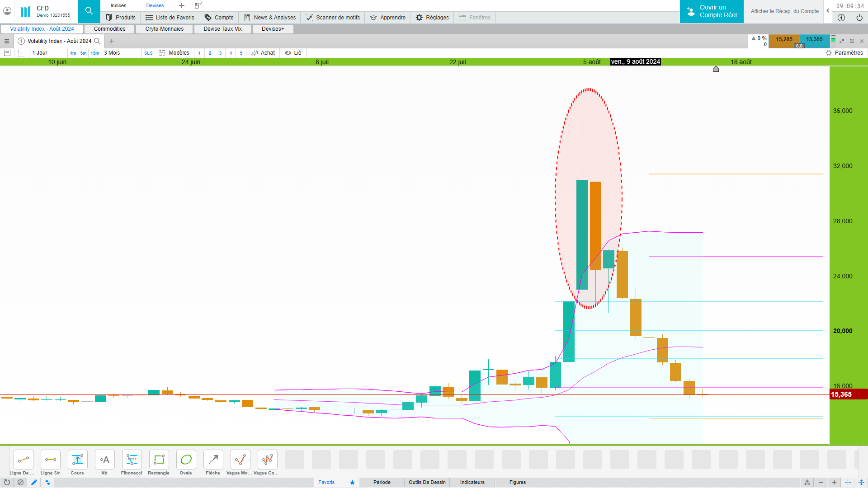Choose the Flèche arrow tool
This screenshot has width=868, height=488.
213,460
